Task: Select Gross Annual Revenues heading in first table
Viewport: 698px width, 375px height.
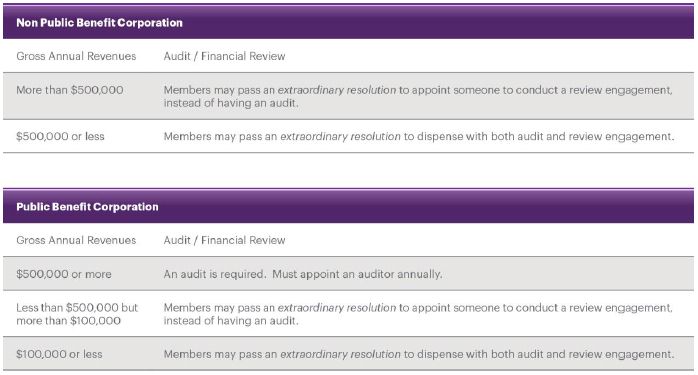Action: pyautogui.click(x=76, y=56)
